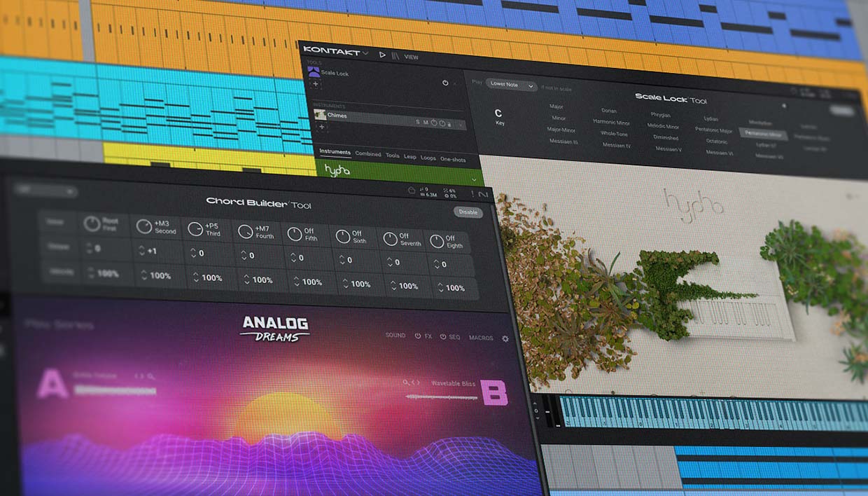Open the library browser bars icon

(396, 55)
